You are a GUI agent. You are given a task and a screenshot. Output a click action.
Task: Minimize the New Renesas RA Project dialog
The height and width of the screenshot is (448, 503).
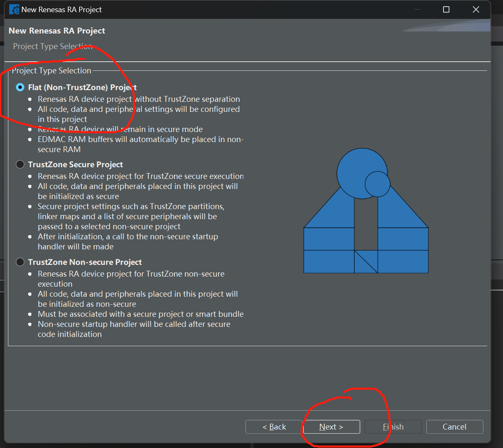(417, 9)
